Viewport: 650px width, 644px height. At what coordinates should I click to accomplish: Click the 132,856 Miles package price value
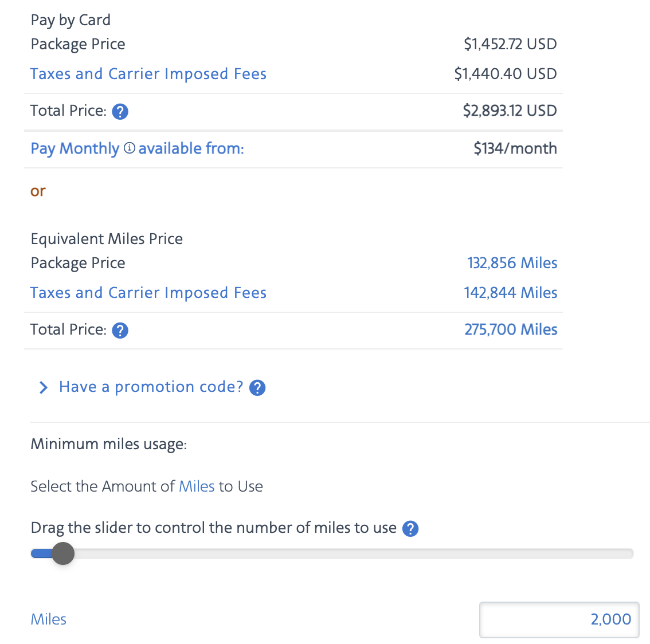(x=512, y=263)
